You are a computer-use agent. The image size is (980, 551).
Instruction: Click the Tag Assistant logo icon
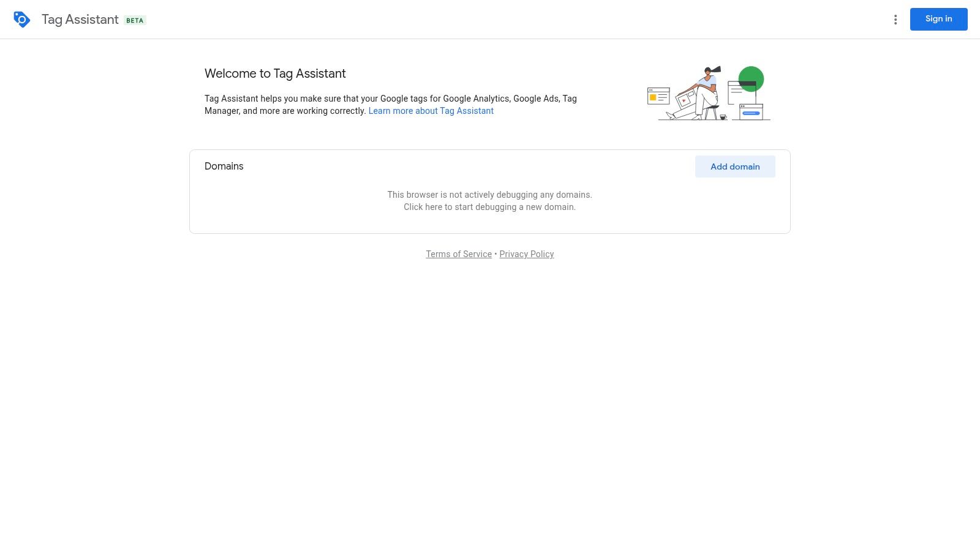[x=22, y=20]
